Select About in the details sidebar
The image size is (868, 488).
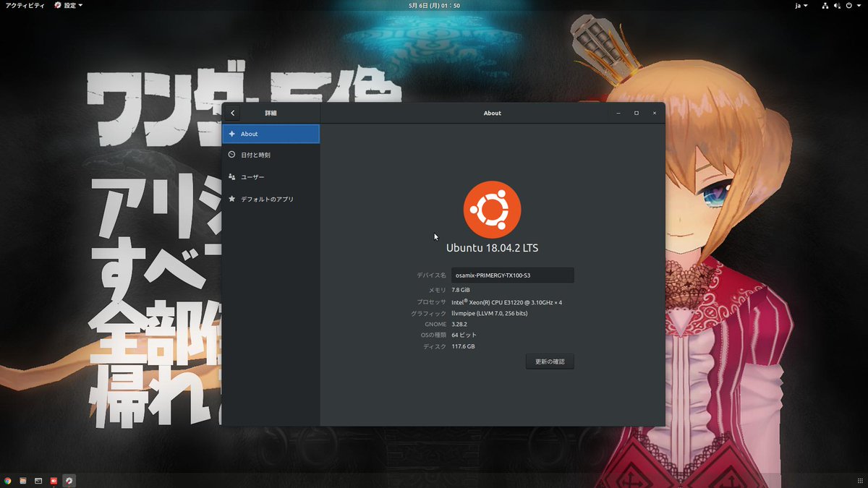tap(271, 134)
